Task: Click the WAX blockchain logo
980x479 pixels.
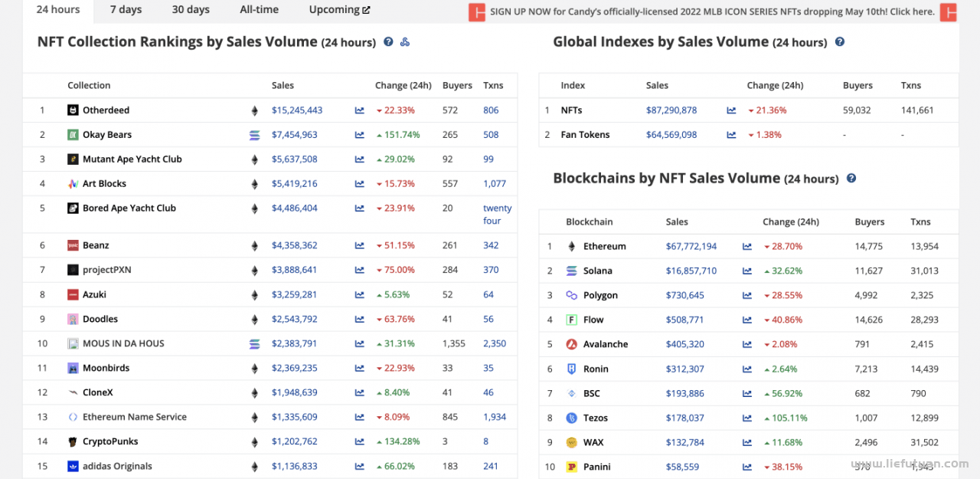Action: coord(571,443)
